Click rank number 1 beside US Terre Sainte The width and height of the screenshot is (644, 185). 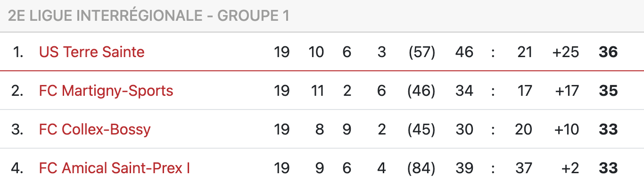18,51
